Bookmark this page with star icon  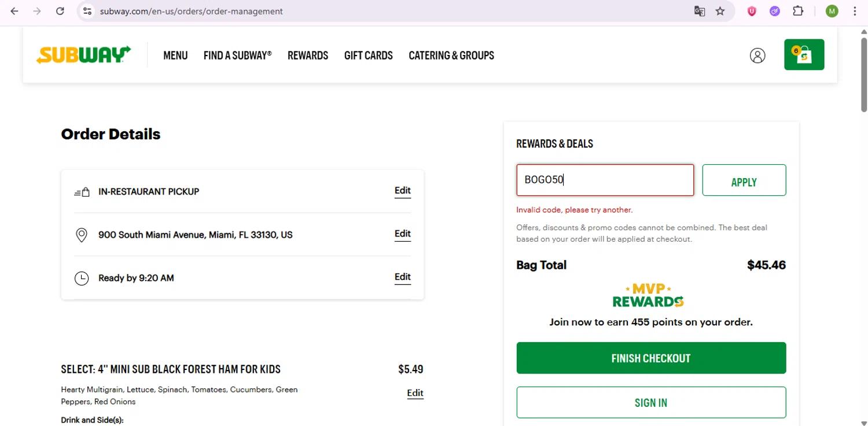[720, 11]
